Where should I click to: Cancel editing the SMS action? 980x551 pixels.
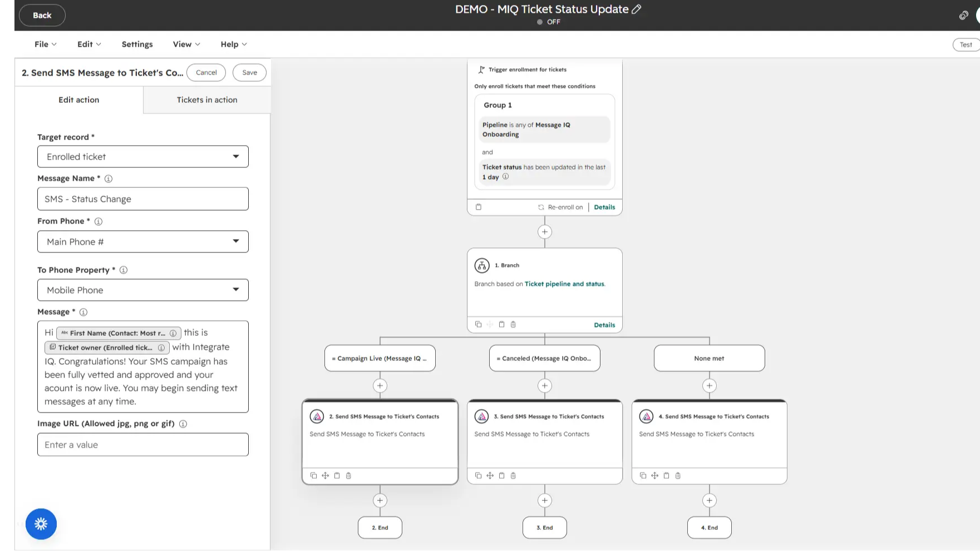coord(206,72)
